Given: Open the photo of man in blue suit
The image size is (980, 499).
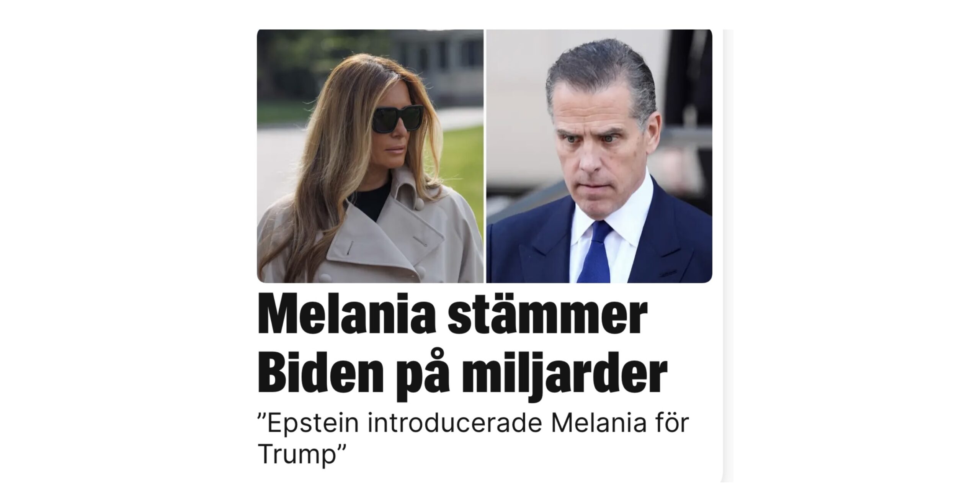Looking at the screenshot, I should 599,156.
